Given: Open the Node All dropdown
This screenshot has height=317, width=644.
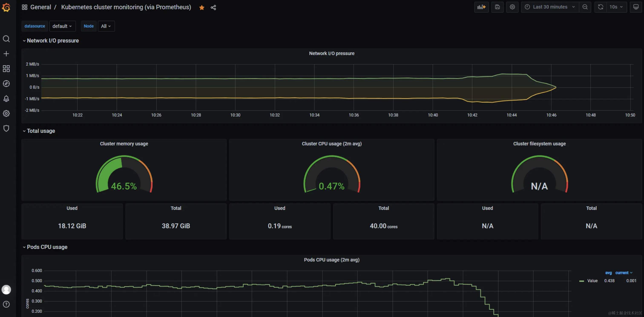Looking at the screenshot, I should pos(106,26).
